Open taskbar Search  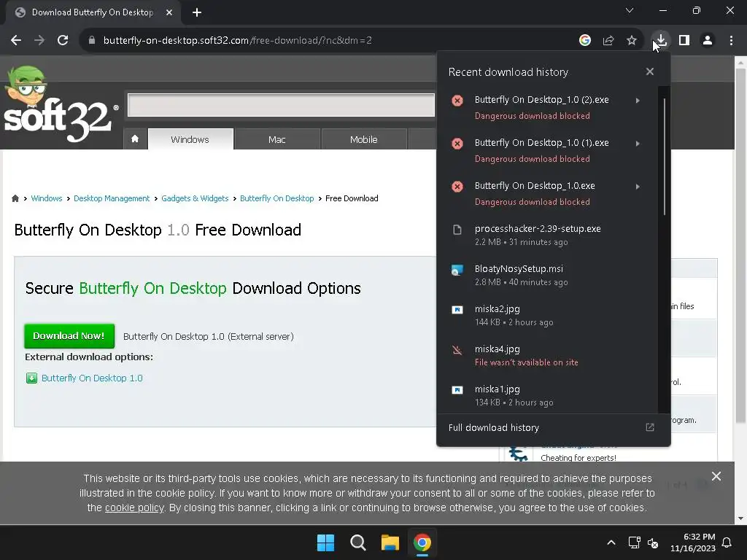click(x=357, y=542)
